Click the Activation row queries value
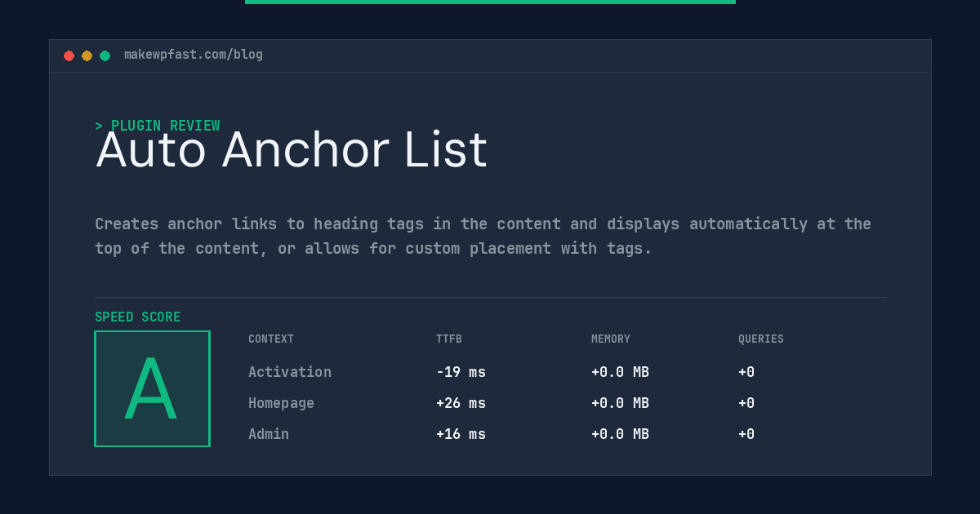The height and width of the screenshot is (514, 980). [x=746, y=372]
